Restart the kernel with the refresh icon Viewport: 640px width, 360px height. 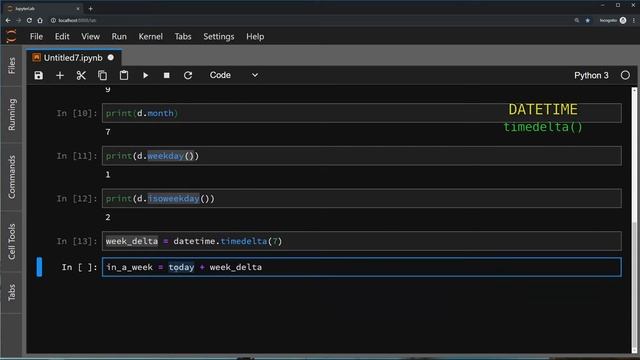coord(188,76)
